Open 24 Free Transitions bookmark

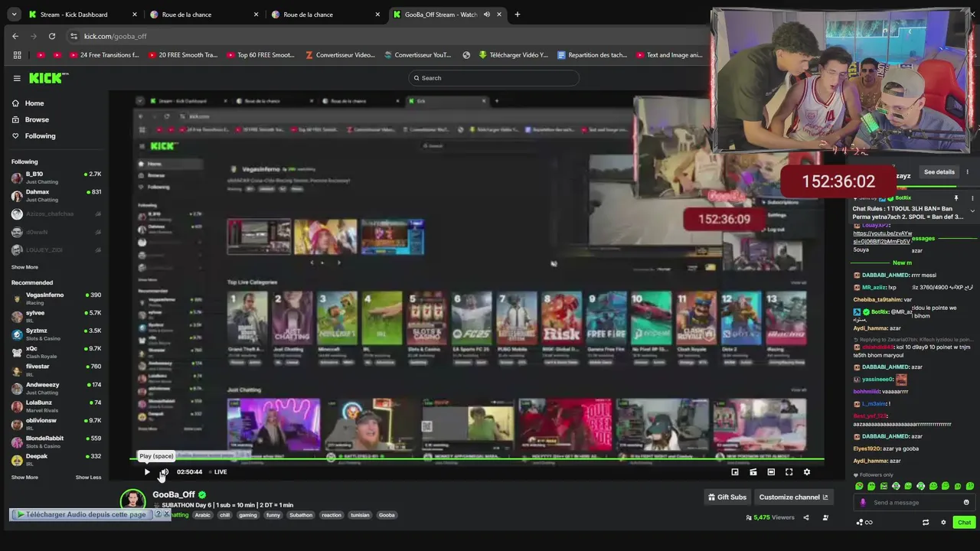(104, 55)
